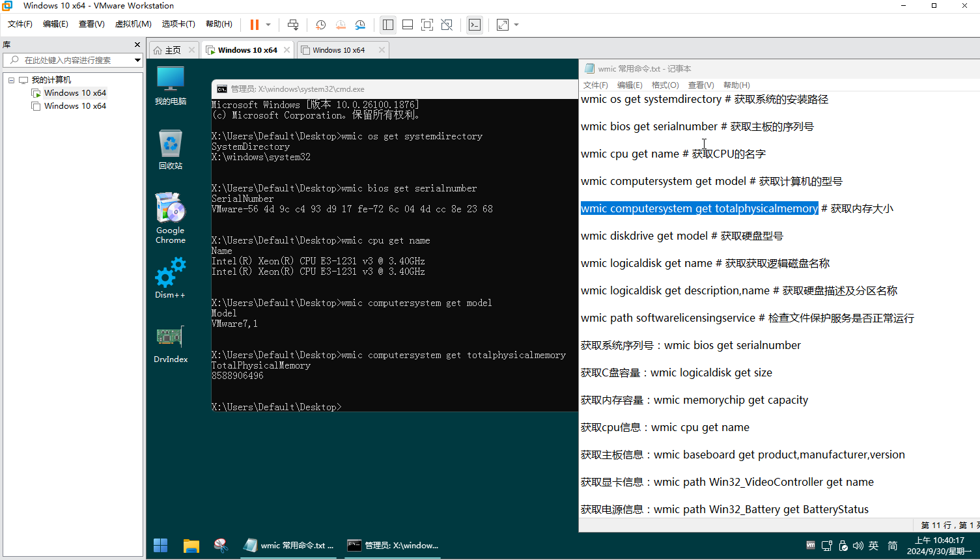Toggle the 英 input language indicator

pyautogui.click(x=874, y=546)
